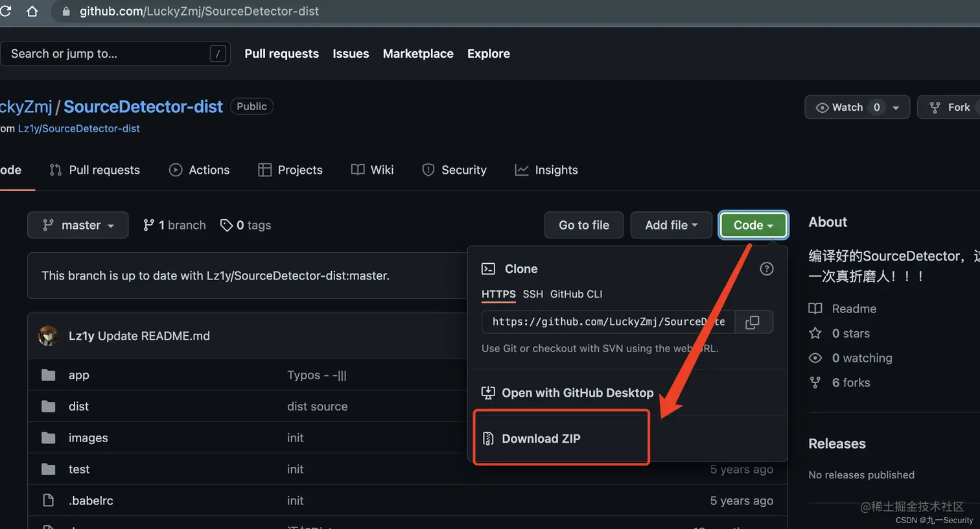Viewport: 980px width, 529px height.
Task: Copy clone URL with clipboard icon
Action: tap(752, 322)
